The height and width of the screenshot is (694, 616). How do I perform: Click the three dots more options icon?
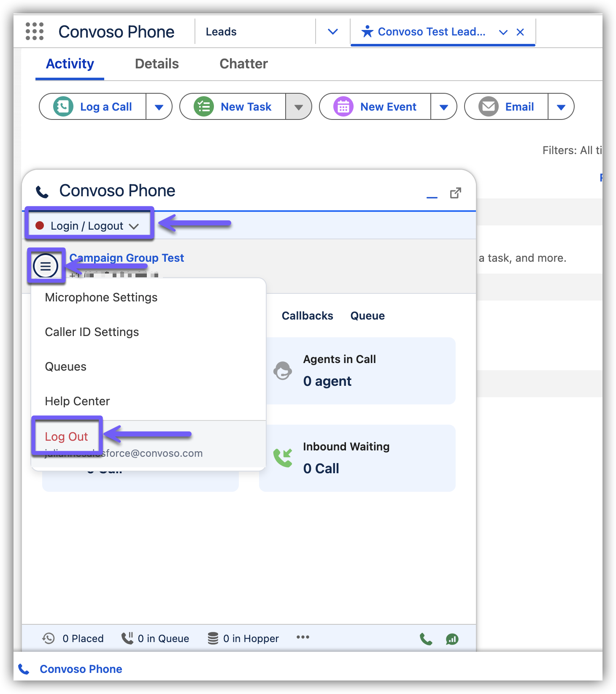[x=303, y=637]
